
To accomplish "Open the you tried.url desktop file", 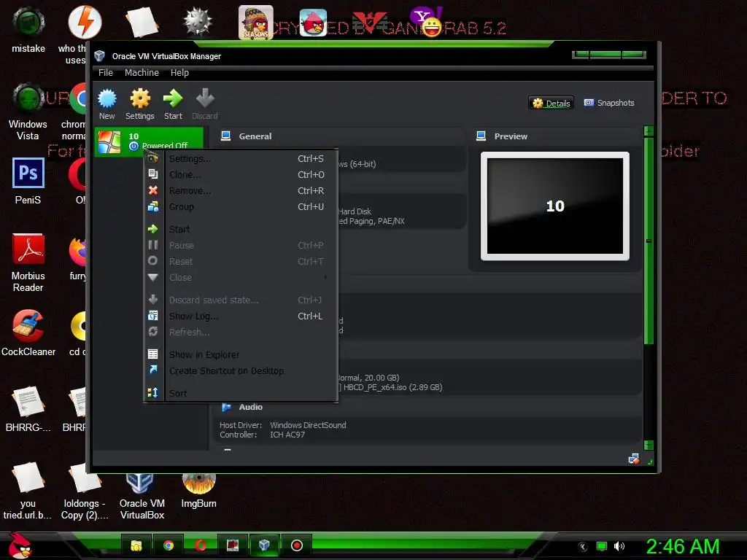I will (28, 491).
